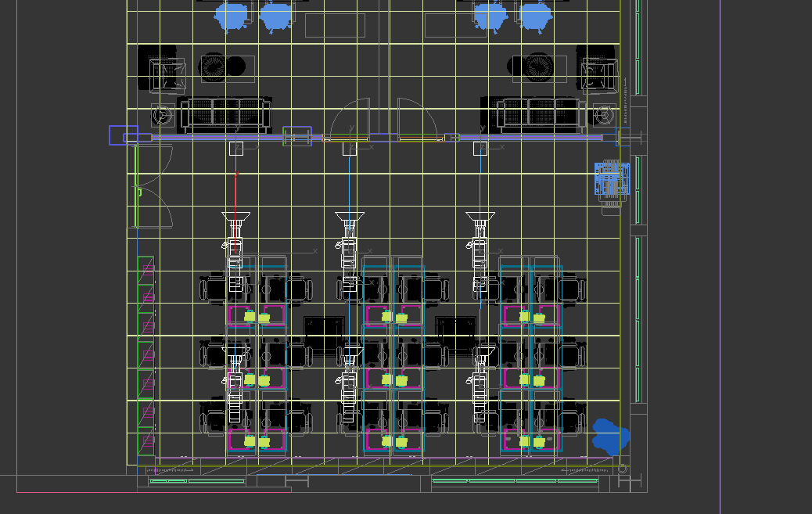Select the leftmost blue chair at the top
Screen dimensions: 812x514
(x=231, y=16)
